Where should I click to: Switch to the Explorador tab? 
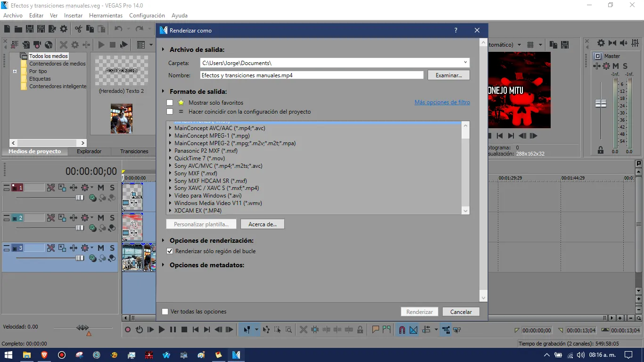(x=89, y=151)
